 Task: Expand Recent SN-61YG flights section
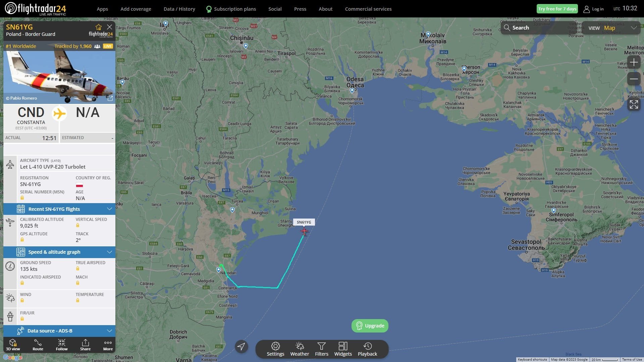pos(59,209)
